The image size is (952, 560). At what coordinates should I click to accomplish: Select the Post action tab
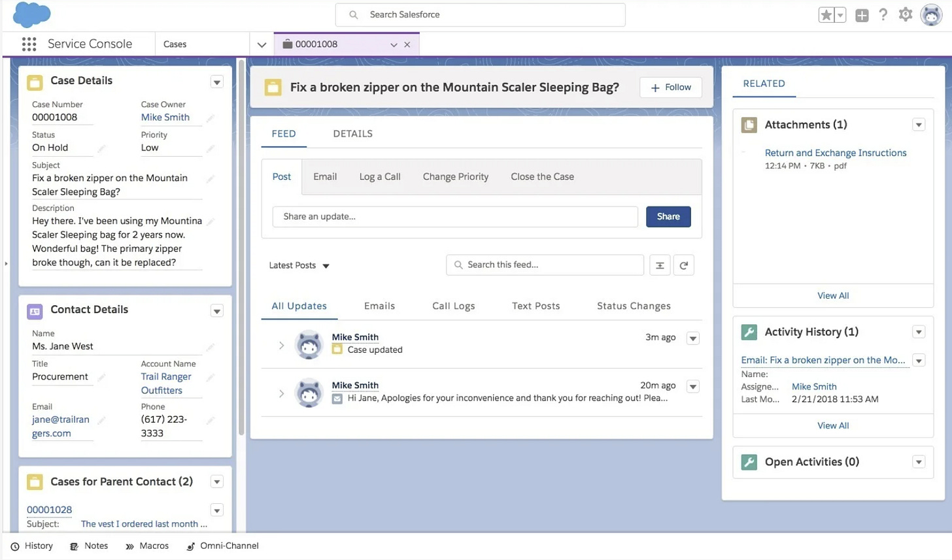click(x=282, y=176)
